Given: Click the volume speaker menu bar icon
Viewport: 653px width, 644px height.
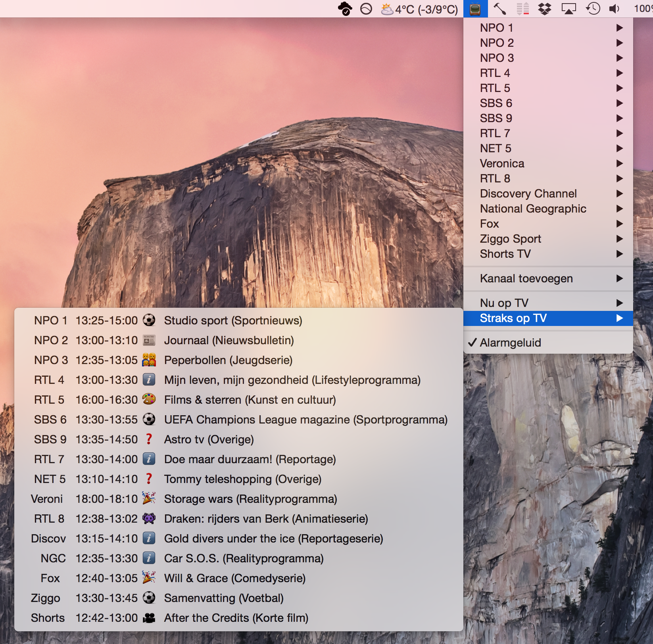Looking at the screenshot, I should [x=614, y=9].
